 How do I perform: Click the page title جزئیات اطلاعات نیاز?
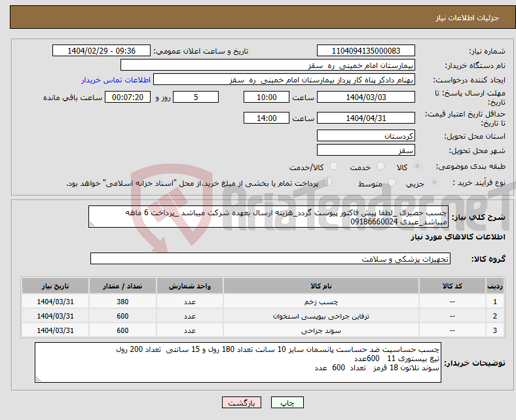tap(468, 18)
